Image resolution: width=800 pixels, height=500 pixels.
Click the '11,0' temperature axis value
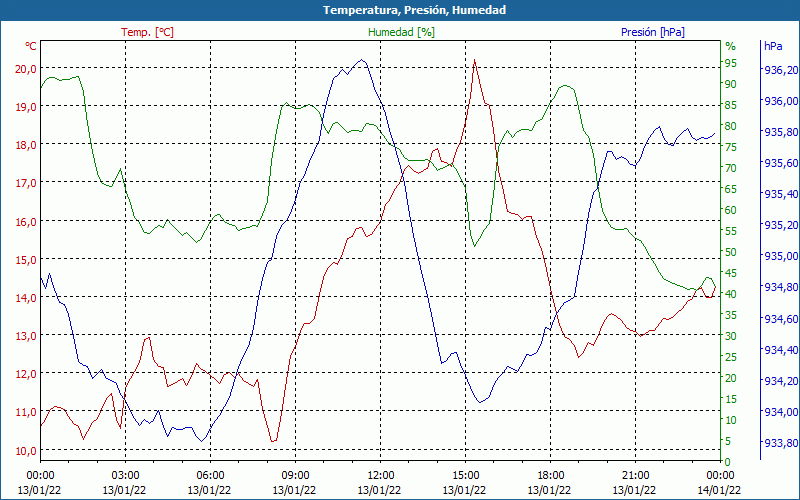pos(26,412)
